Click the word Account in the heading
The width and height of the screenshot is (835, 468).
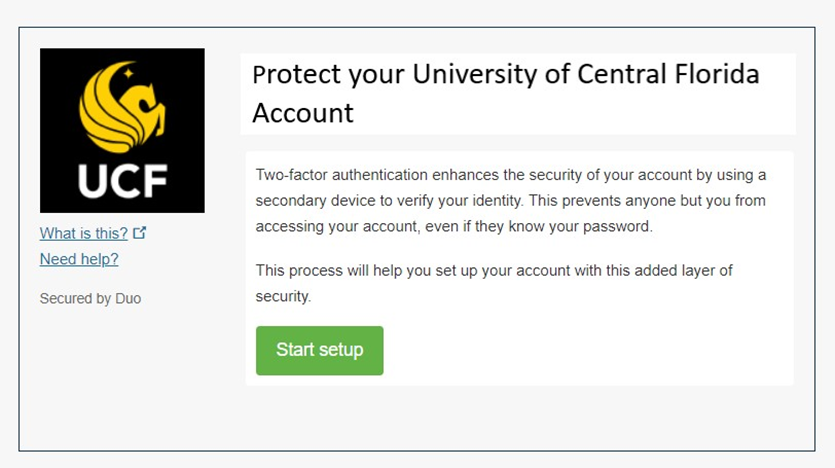pyautogui.click(x=302, y=113)
